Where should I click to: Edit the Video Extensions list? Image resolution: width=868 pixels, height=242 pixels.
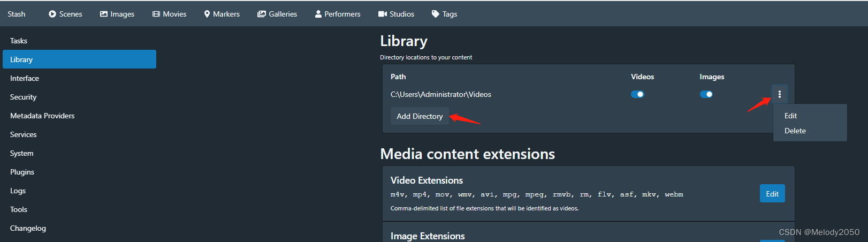tap(772, 194)
